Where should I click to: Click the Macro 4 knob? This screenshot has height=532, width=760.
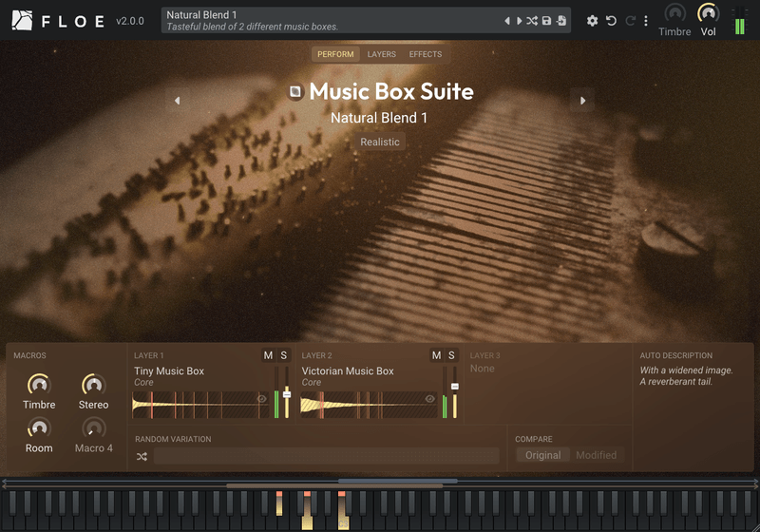(x=93, y=428)
